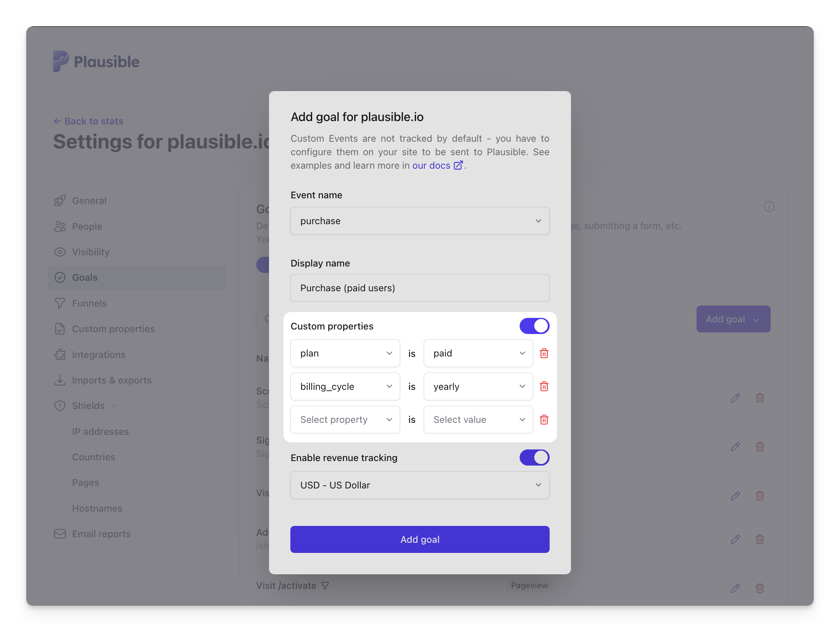Delete the billing_cycle yearly property row
The image size is (840, 632).
(544, 386)
